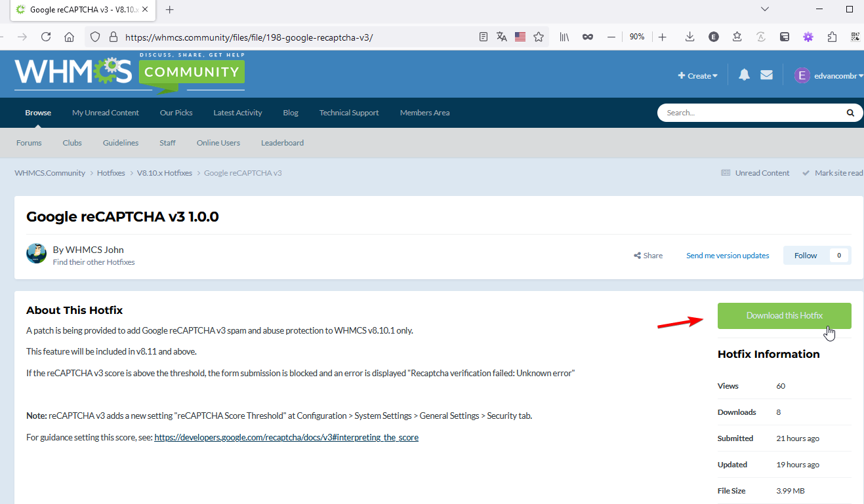Click the zoom in plus button
The height and width of the screenshot is (504, 864).
[x=663, y=37]
